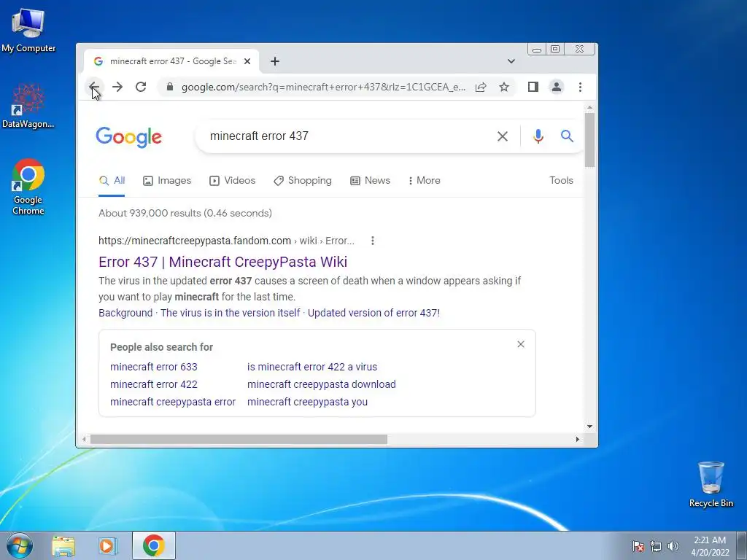This screenshot has height=560, width=747.
Task: Share this page via address bar share icon
Action: coord(481,87)
